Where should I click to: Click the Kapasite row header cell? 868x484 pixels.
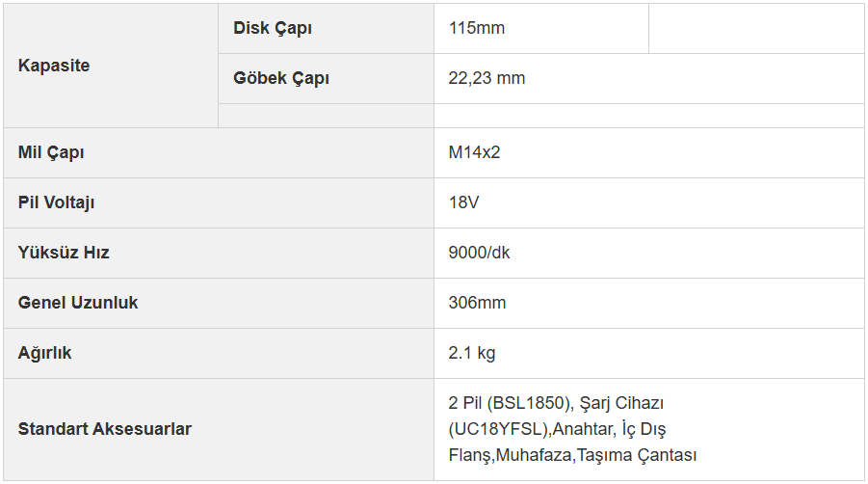click(x=111, y=66)
